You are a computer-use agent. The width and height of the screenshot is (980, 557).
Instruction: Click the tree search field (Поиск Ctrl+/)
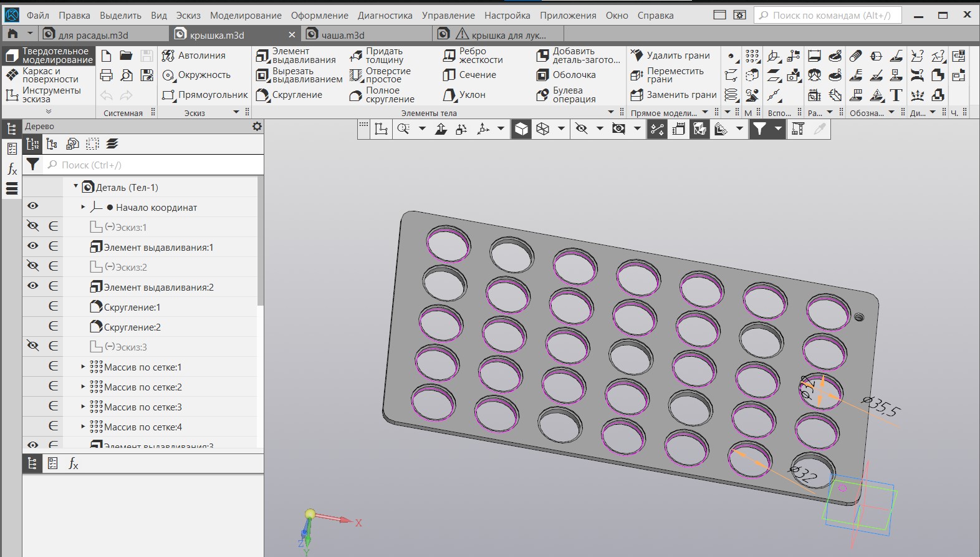click(x=156, y=165)
